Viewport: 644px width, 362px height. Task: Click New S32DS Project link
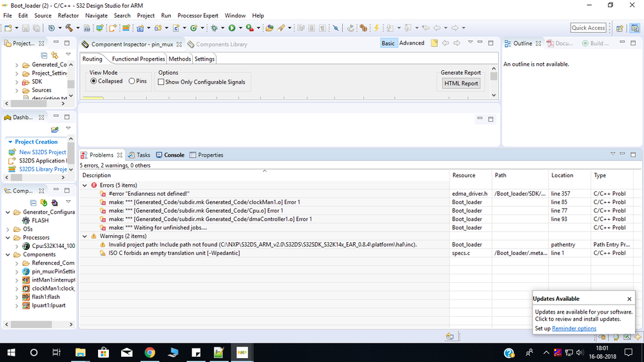[x=43, y=152]
